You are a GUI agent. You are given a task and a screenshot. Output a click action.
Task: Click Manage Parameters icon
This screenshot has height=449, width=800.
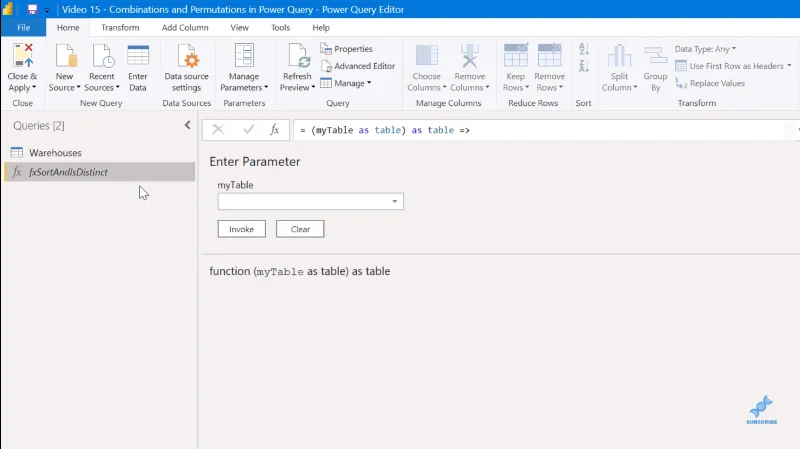click(244, 55)
